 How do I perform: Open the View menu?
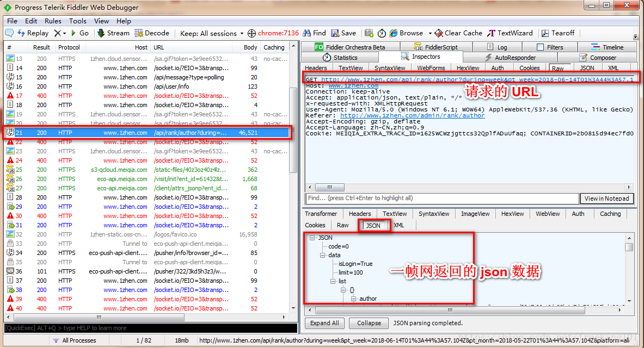pyautogui.click(x=101, y=21)
